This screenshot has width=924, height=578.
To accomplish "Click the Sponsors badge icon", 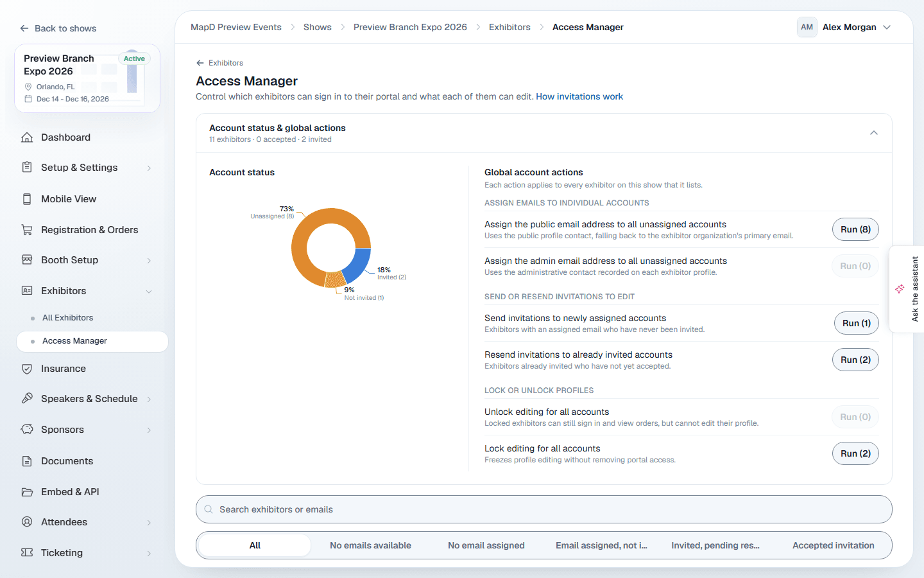I will click(x=27, y=430).
